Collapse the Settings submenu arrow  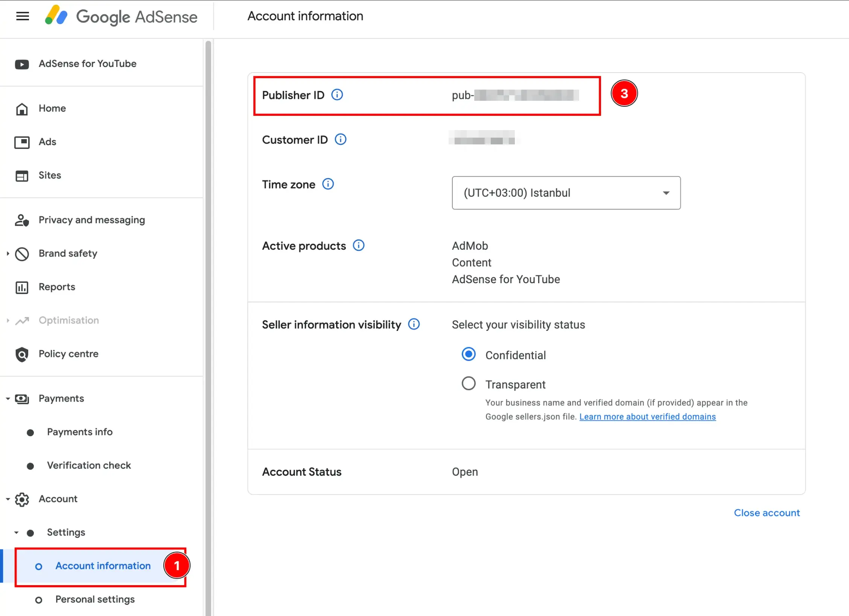click(x=16, y=533)
